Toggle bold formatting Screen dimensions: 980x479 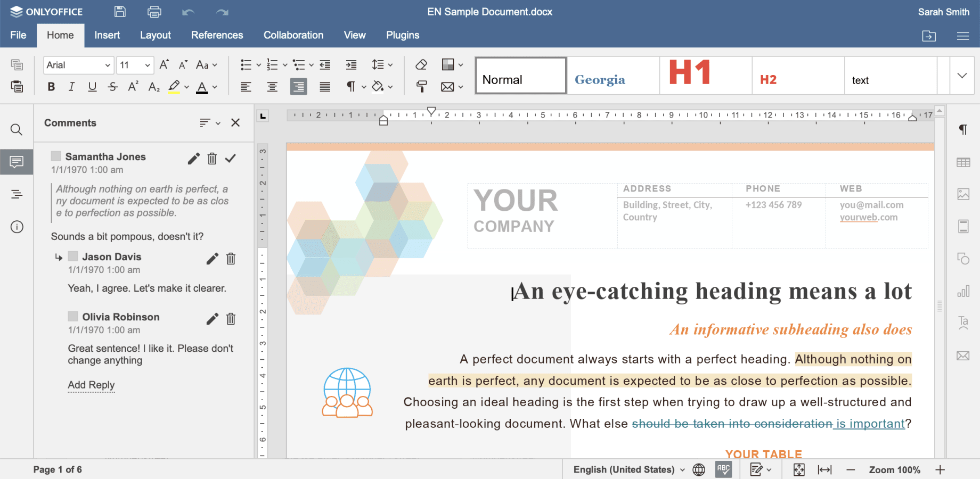tap(51, 86)
